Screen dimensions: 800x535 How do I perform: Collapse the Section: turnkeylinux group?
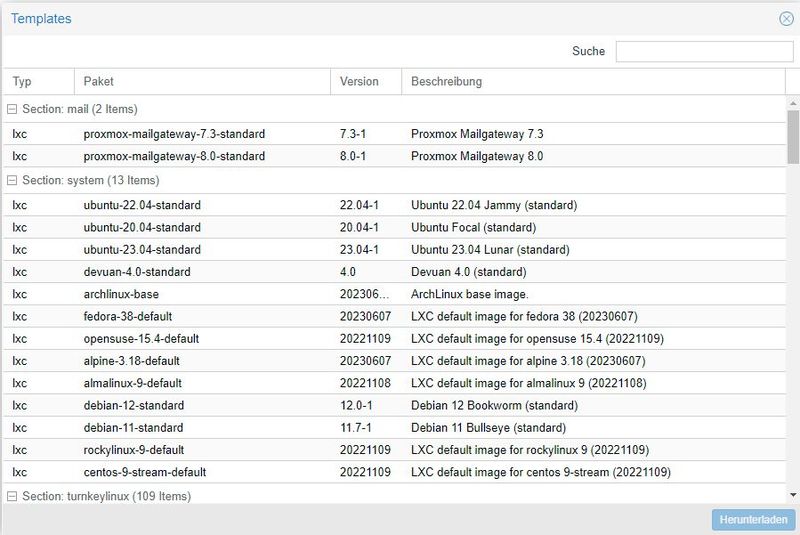(12, 496)
